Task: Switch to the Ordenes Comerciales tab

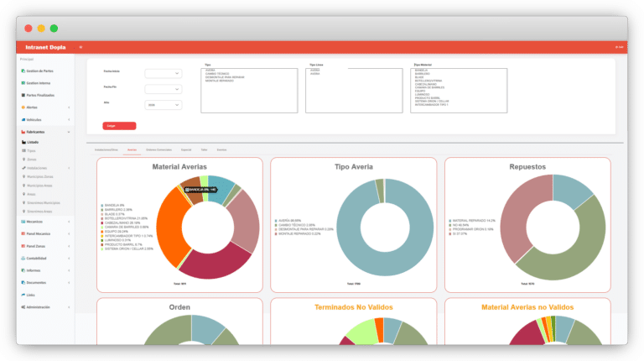Action: pos(158,149)
